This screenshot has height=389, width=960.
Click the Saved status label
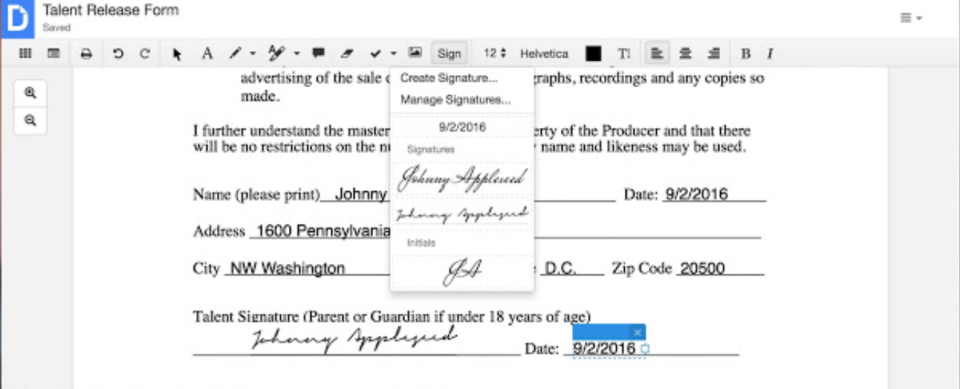click(x=57, y=28)
